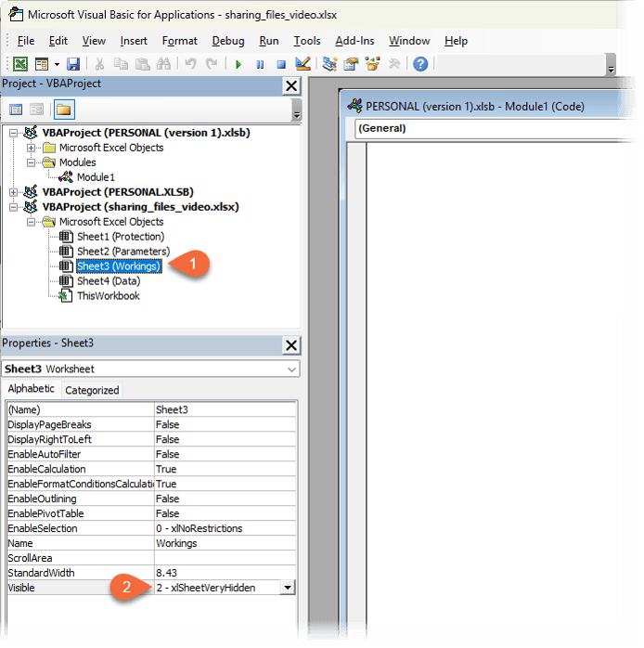The image size is (644, 648).
Task: Open the Format menu
Action: (179, 41)
